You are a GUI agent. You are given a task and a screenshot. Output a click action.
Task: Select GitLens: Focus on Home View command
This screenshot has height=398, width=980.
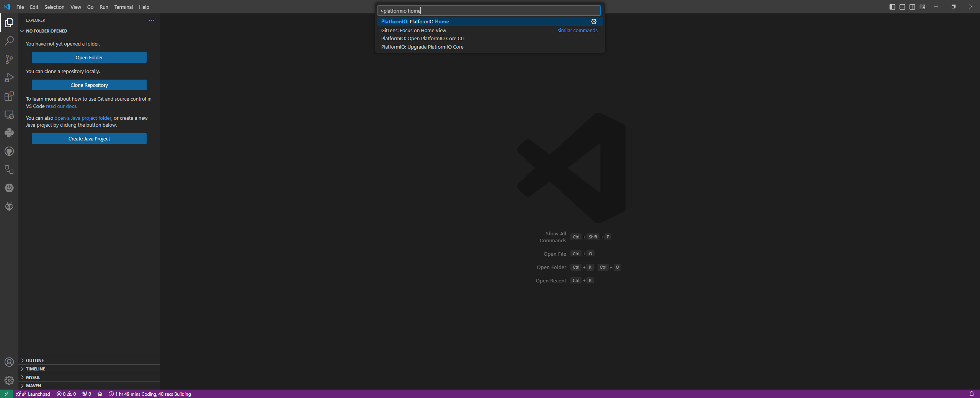pyautogui.click(x=490, y=30)
